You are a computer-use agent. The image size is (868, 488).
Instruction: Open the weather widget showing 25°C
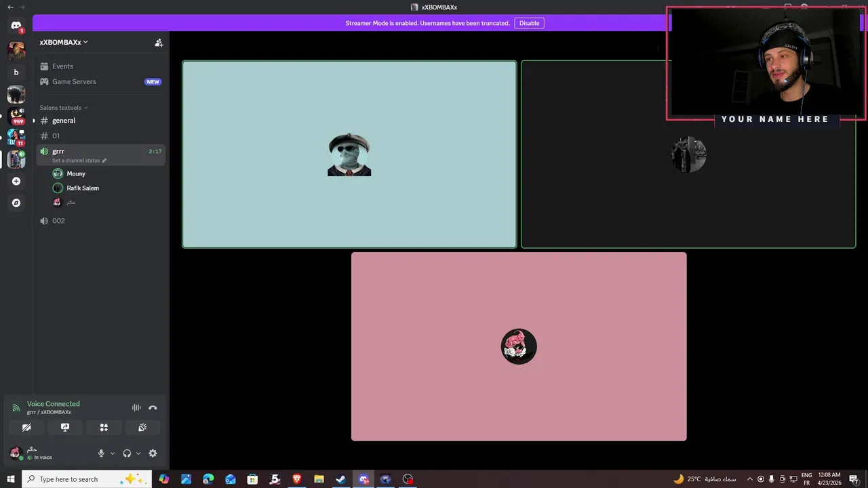(704, 479)
